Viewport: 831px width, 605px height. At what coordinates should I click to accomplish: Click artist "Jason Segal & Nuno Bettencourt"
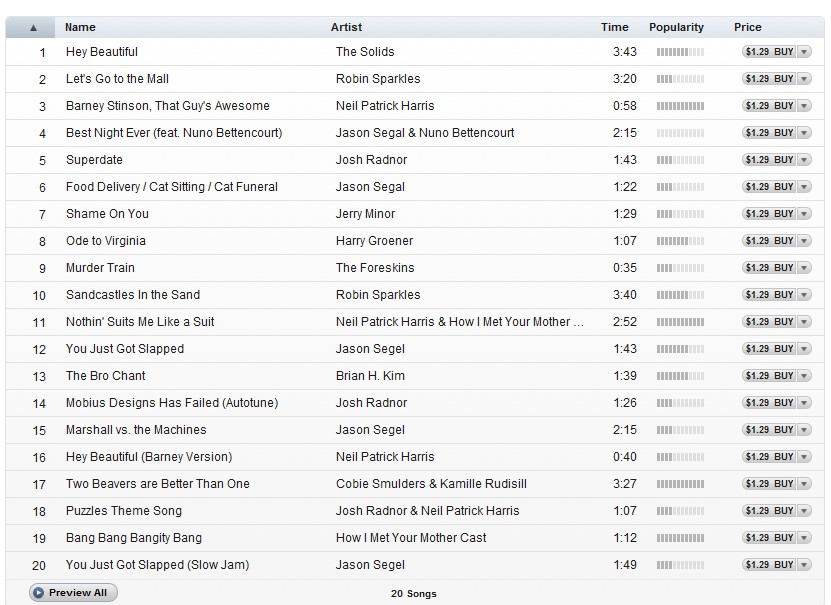[425, 133]
